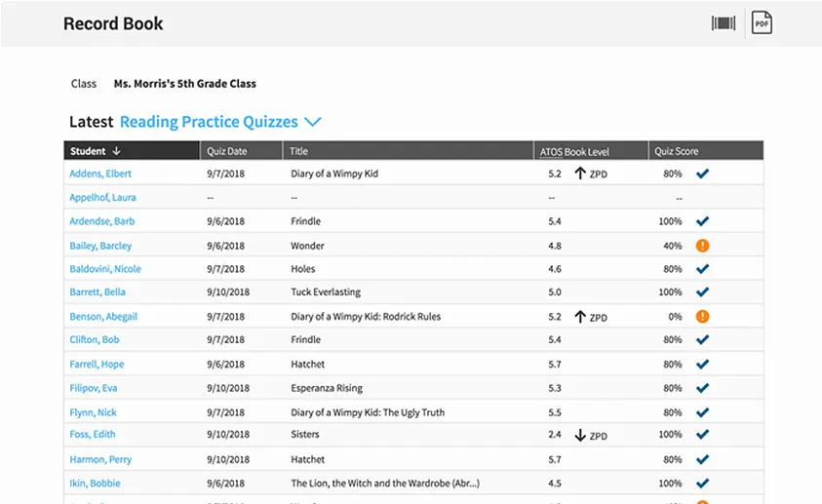The height and width of the screenshot is (504, 822).
Task: Click orange alert icon for Bailey, Barcley
Action: click(x=702, y=246)
